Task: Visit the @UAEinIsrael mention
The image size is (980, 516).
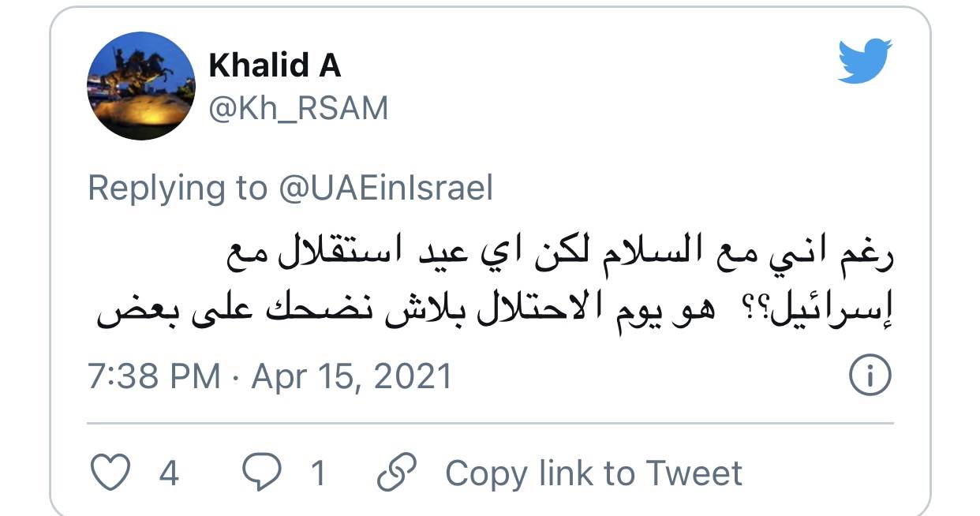Action: pyautogui.click(x=384, y=189)
